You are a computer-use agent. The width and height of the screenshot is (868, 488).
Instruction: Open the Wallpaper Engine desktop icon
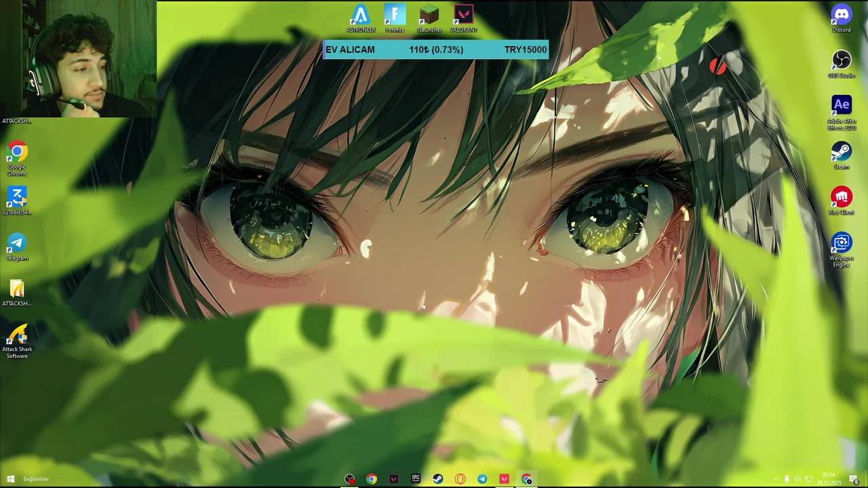pyautogui.click(x=842, y=250)
